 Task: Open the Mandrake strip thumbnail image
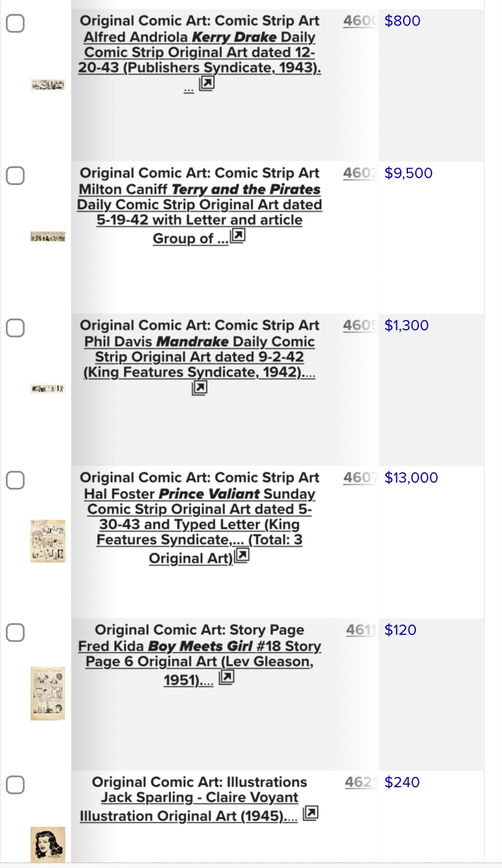pos(48,388)
